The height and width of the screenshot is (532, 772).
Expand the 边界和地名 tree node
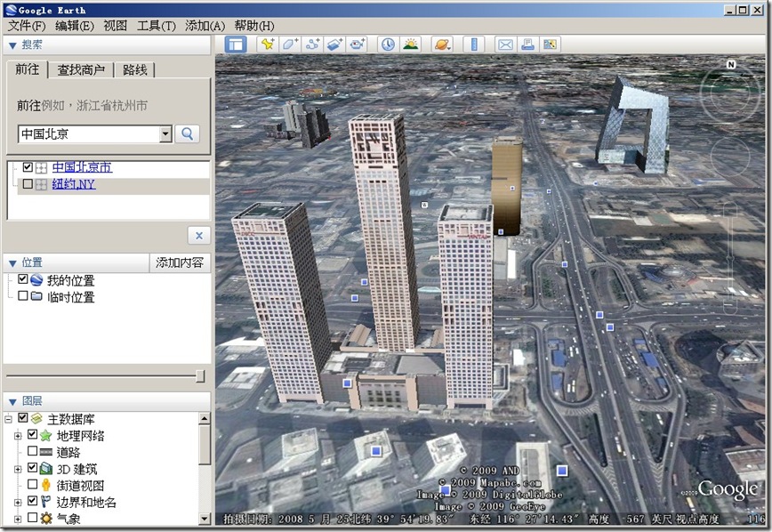[18, 503]
